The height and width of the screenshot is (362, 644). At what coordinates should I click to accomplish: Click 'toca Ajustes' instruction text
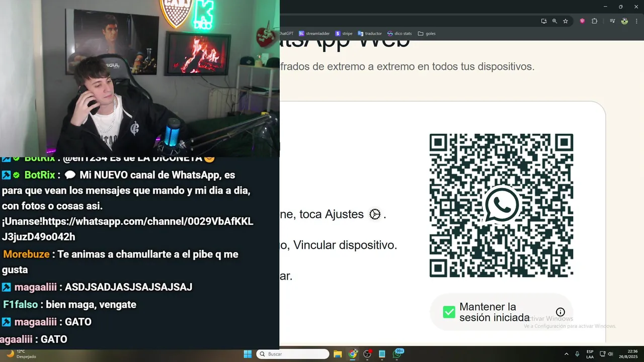332,215
